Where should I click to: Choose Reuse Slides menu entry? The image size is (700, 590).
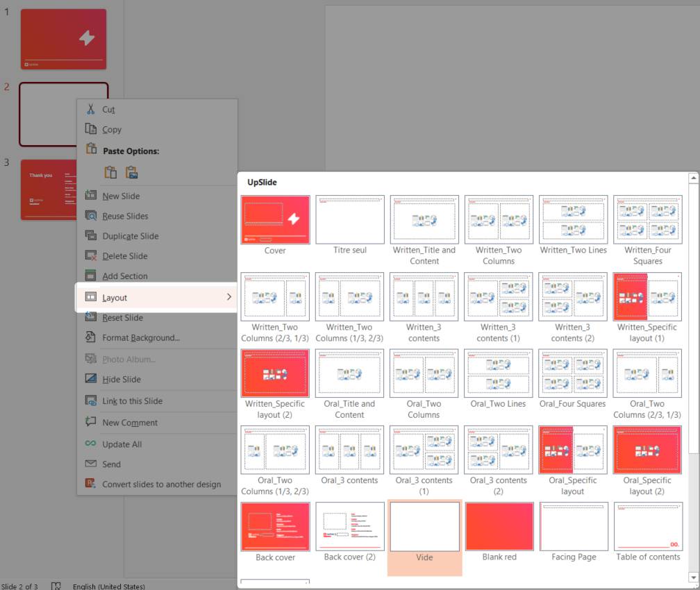coord(157,216)
